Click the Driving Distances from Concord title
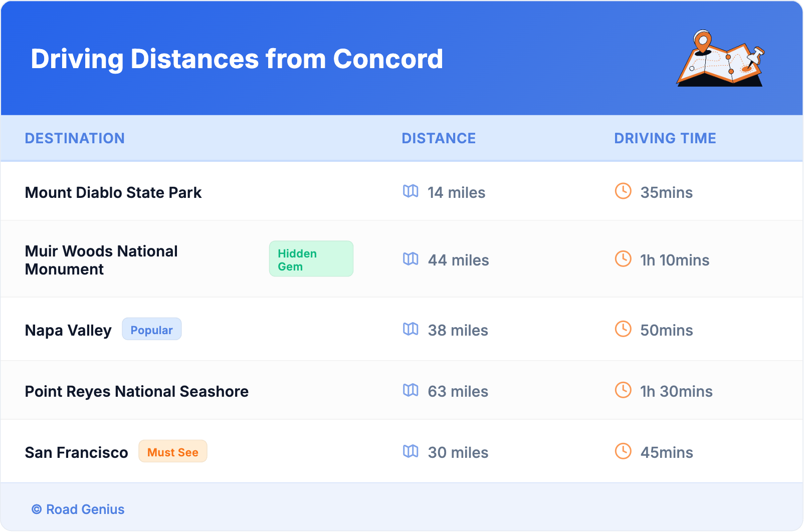The width and height of the screenshot is (804, 532). tap(237, 59)
